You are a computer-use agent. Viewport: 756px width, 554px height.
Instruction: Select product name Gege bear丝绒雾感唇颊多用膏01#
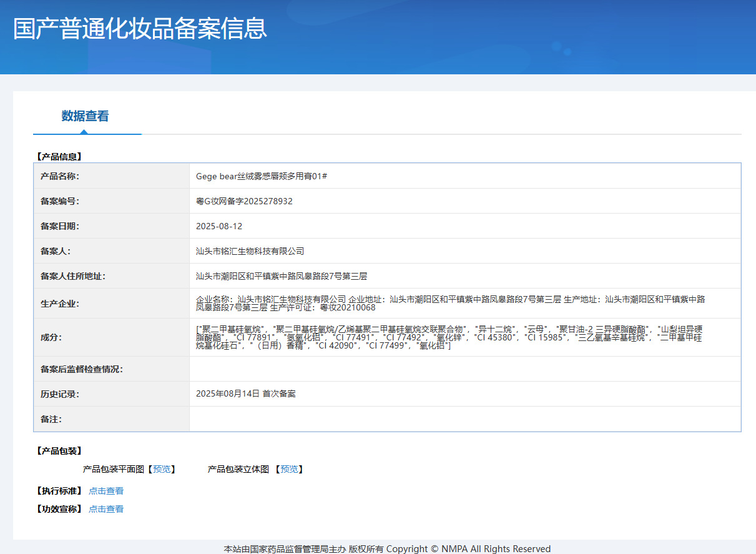pyautogui.click(x=262, y=176)
